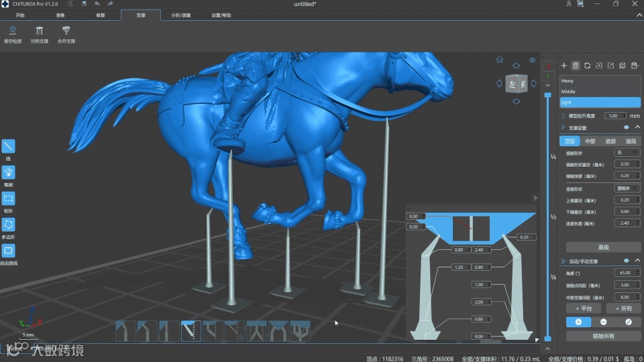Select the 线 line selection tool
Screen dimensions: 644x362
click(x=8, y=146)
